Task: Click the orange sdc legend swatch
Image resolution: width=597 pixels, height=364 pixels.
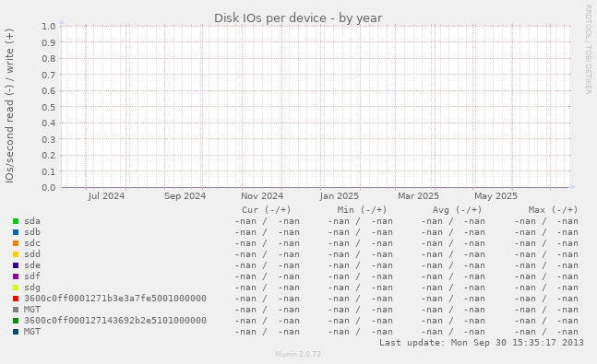Action: [16, 243]
